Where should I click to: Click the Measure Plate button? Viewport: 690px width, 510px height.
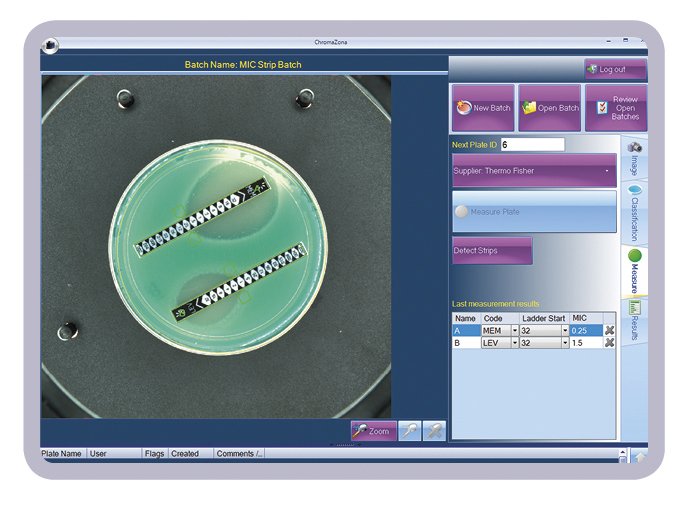[533, 212]
